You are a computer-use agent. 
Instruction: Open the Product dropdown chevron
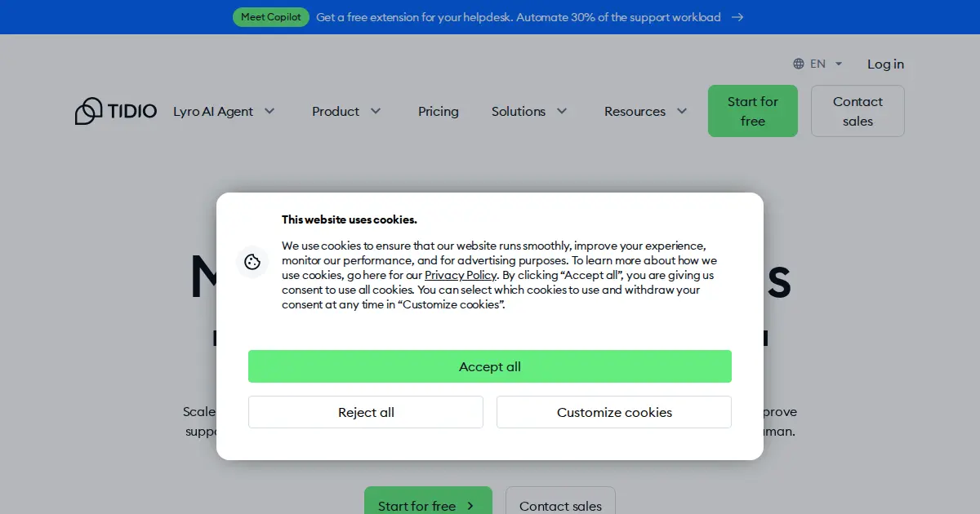(376, 111)
